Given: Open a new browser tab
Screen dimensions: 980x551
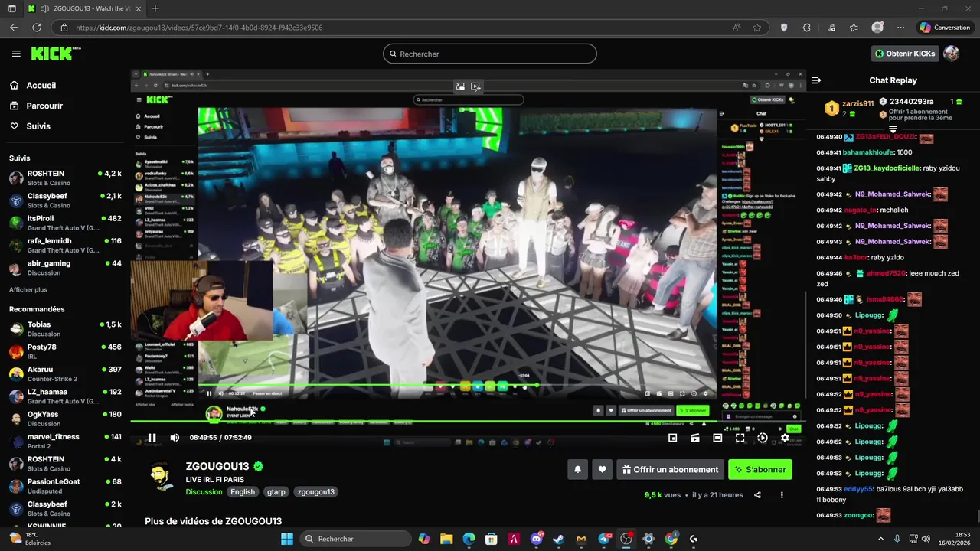Looking at the screenshot, I should (x=155, y=8).
